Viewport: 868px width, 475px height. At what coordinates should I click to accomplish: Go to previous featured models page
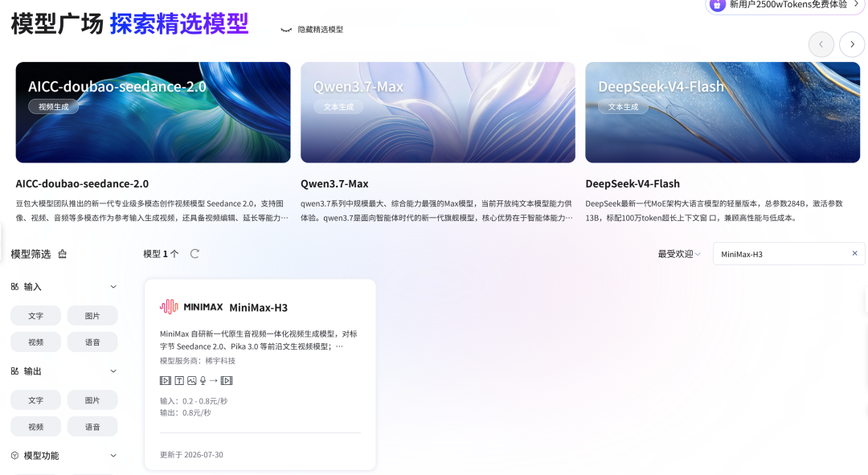tap(821, 44)
